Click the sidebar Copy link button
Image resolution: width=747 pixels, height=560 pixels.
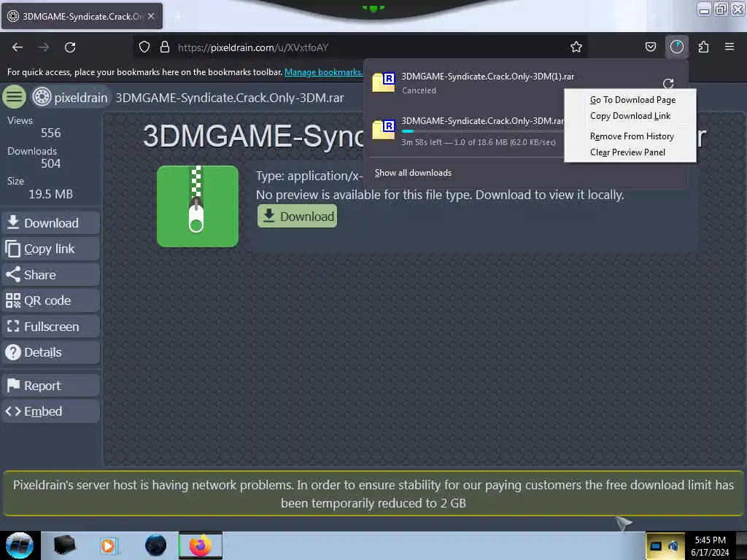coord(51,249)
